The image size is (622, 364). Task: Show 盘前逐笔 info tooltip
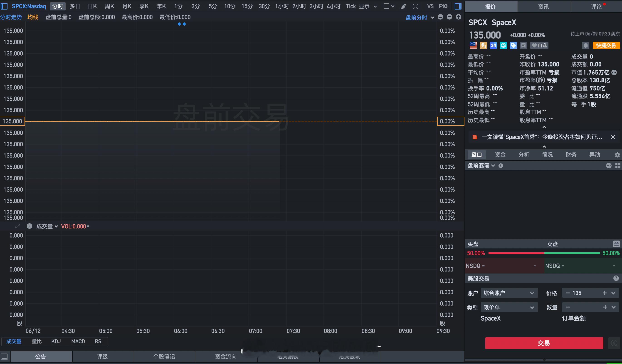pos(501,166)
